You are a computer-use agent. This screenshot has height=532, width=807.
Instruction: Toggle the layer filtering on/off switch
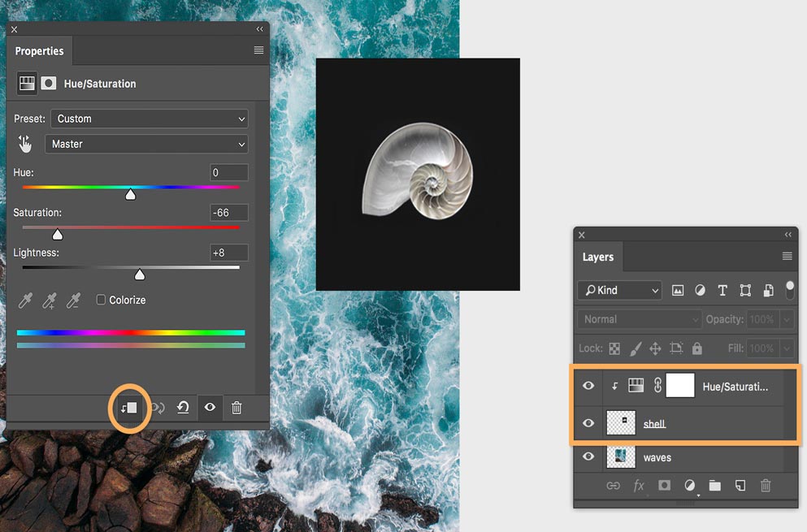pos(790,290)
